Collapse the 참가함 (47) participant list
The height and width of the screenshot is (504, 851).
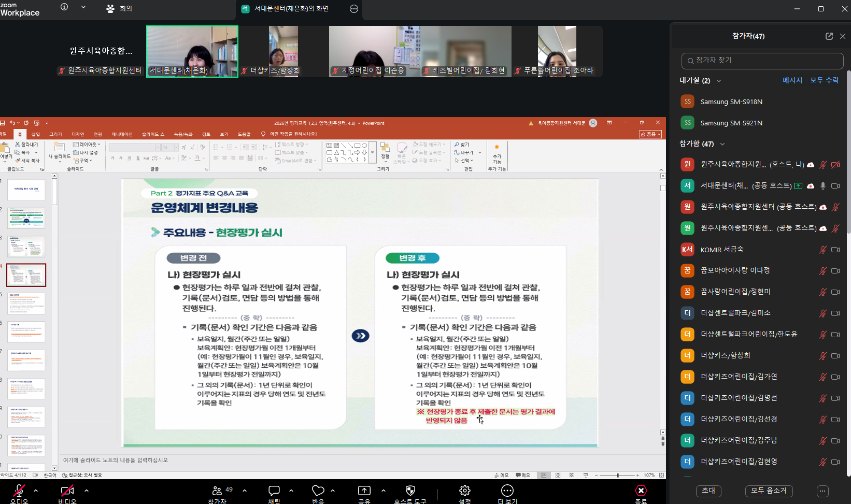click(x=722, y=144)
